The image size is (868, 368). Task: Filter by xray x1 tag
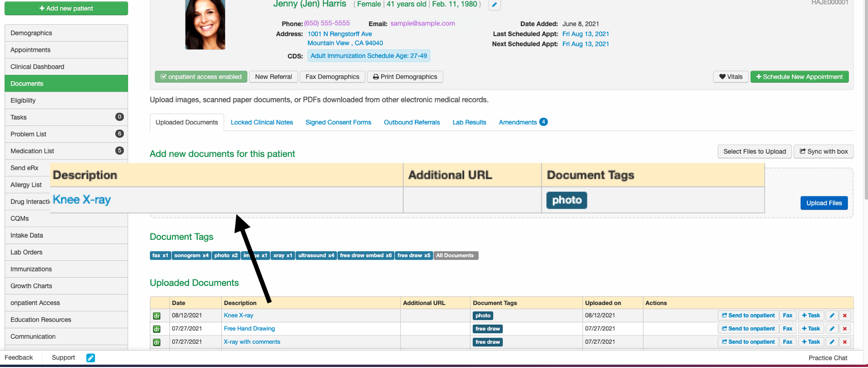[x=283, y=256]
